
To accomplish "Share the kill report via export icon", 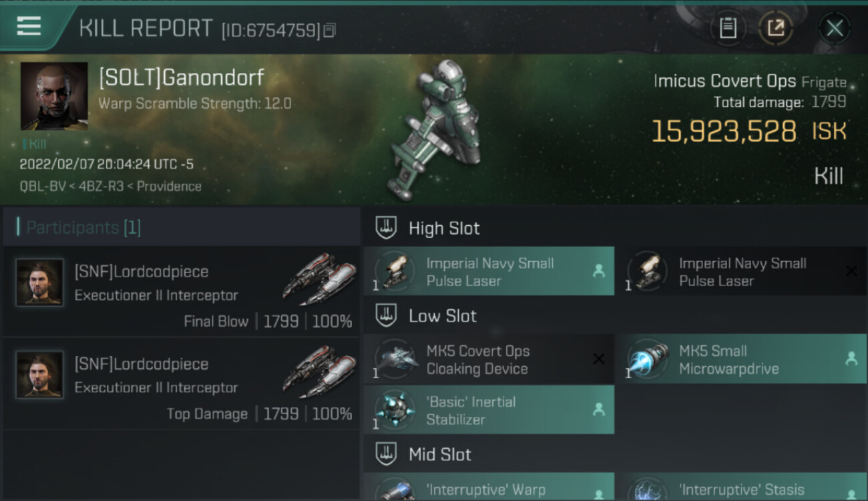I will pos(776,28).
